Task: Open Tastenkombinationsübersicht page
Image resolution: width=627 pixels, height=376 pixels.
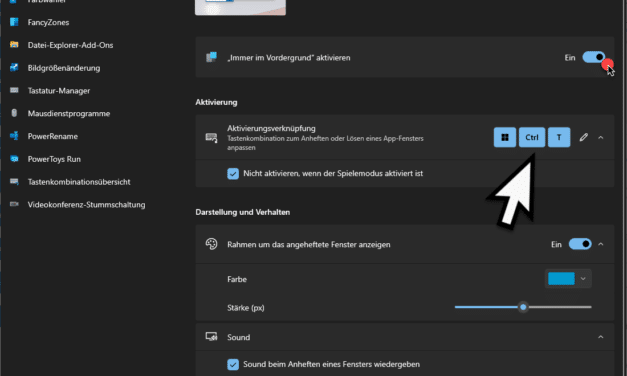Action: [79, 182]
